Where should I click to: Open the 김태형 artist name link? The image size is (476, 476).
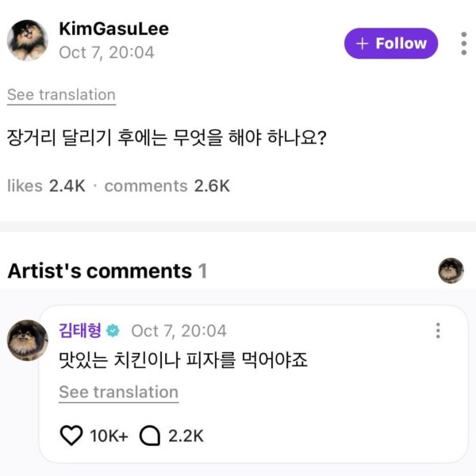pyautogui.click(x=80, y=330)
